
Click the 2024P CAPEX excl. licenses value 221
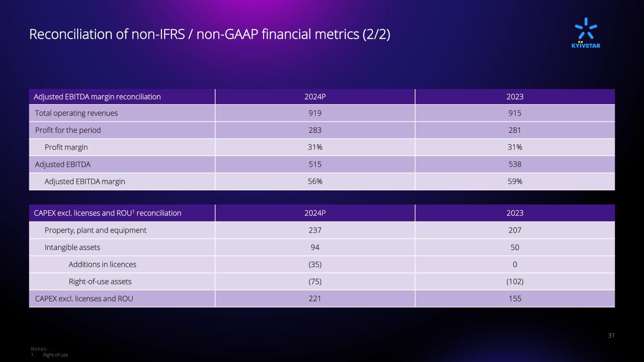(x=315, y=298)
